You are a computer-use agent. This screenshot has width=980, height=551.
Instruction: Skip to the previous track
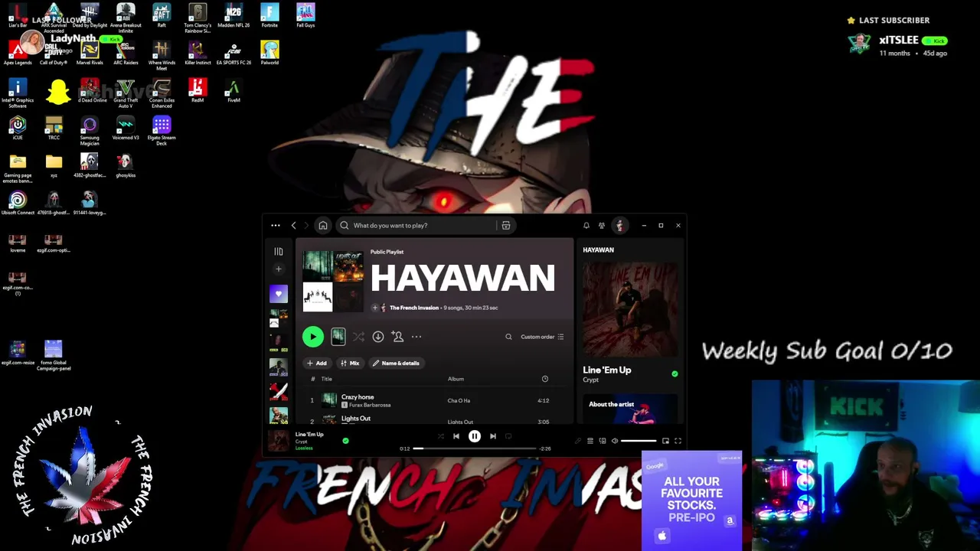click(456, 436)
